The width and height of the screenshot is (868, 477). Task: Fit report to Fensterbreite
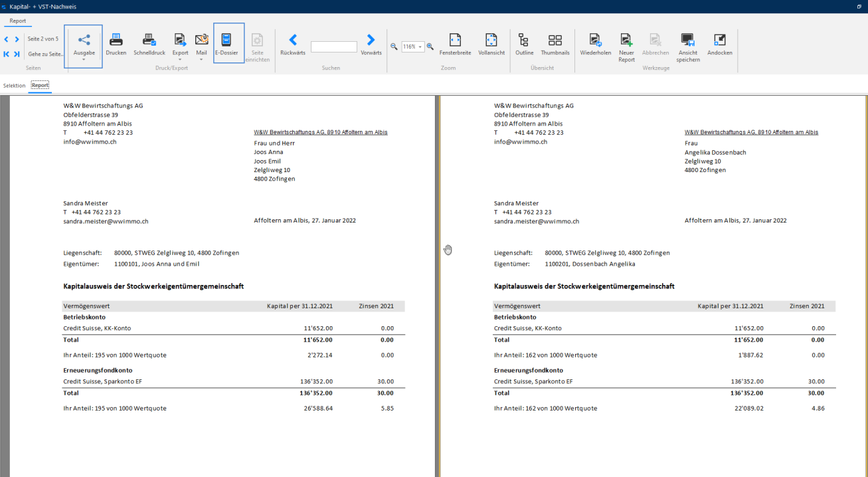pos(455,45)
